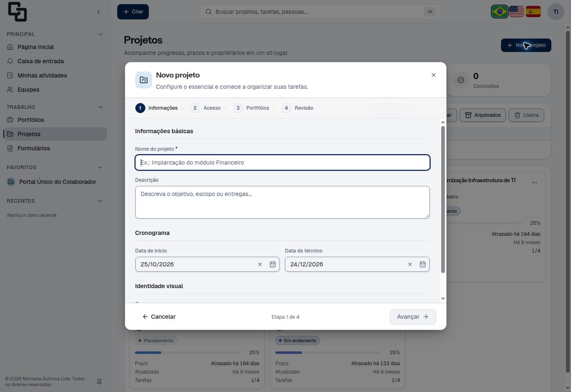Collapse the FAVORITOS sidebar section
571x392 pixels.
[x=100, y=168]
